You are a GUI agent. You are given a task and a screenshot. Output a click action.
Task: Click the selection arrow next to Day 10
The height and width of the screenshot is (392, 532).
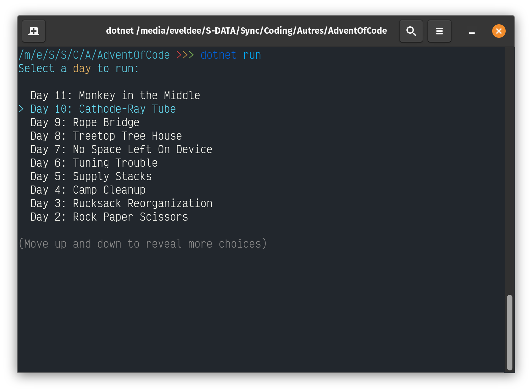21,109
